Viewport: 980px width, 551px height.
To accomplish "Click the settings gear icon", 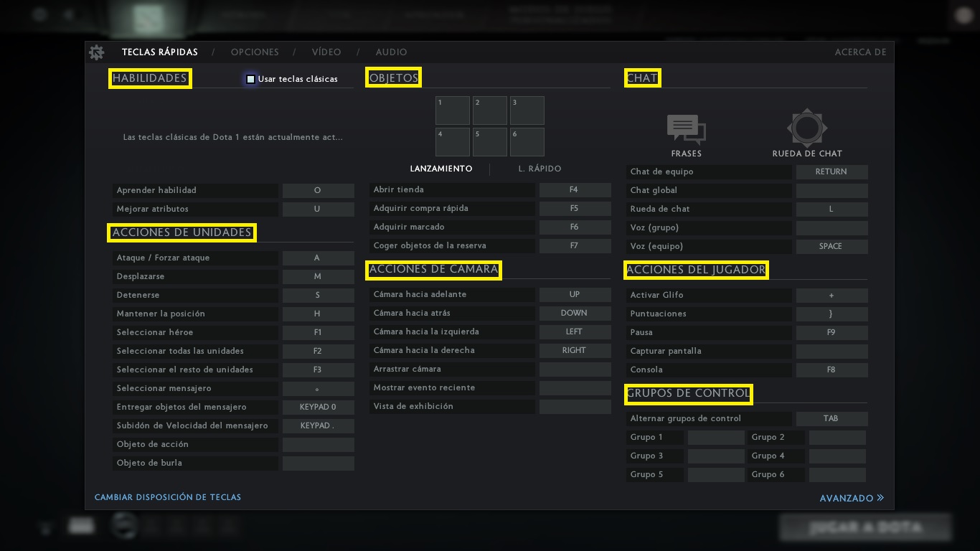I will pyautogui.click(x=96, y=52).
